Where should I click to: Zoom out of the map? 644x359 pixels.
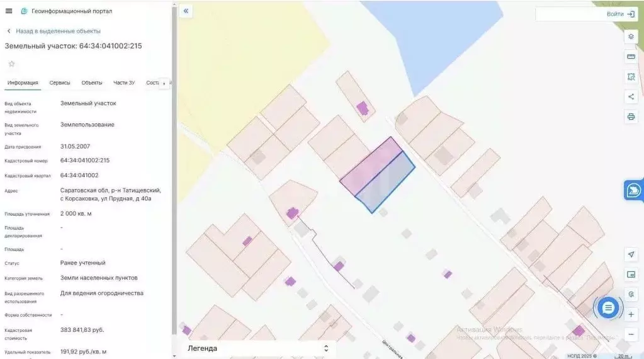click(x=631, y=334)
